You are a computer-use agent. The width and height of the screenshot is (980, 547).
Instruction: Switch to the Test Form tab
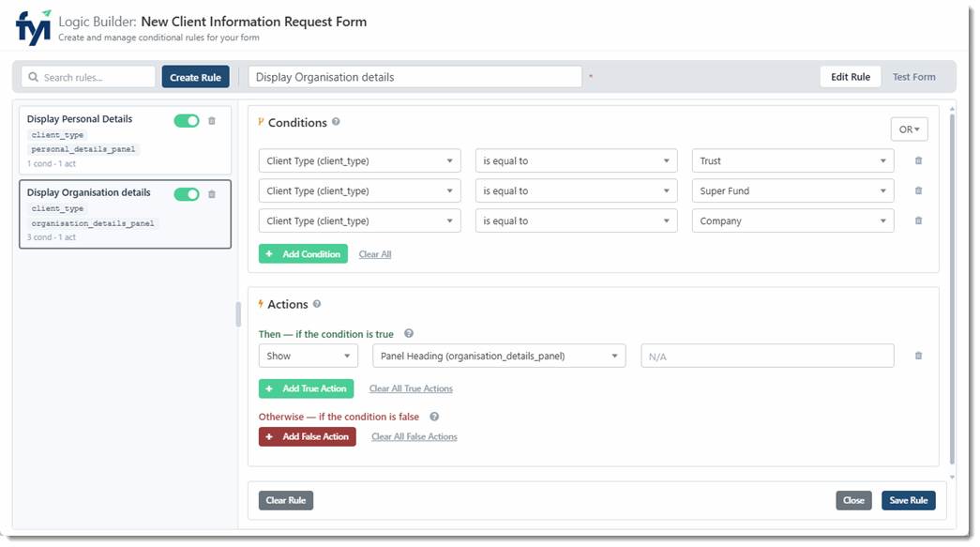click(x=913, y=77)
